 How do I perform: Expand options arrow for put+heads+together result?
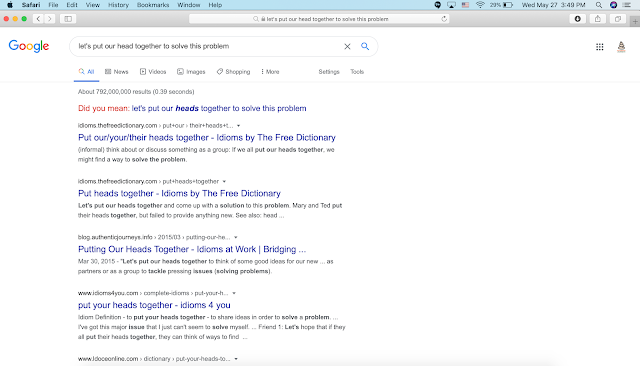pos(224,182)
